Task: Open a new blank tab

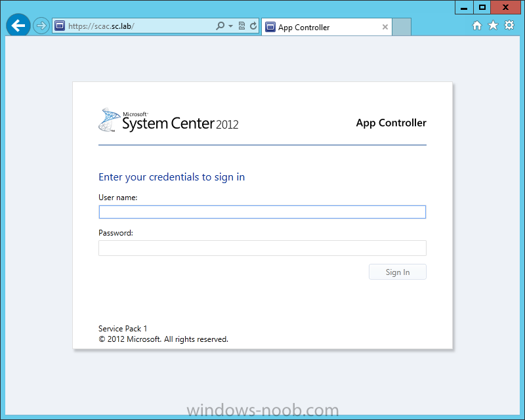Action: pos(402,27)
